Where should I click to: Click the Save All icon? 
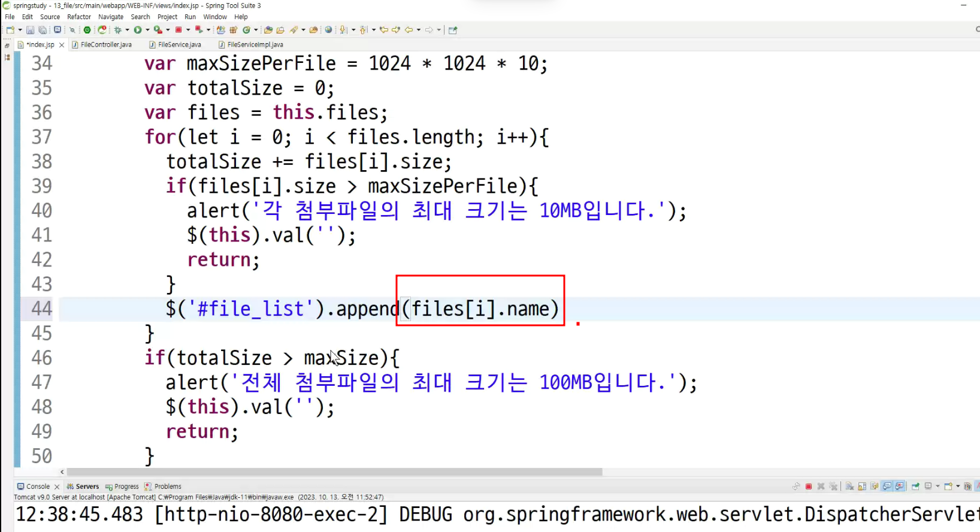coord(43,30)
